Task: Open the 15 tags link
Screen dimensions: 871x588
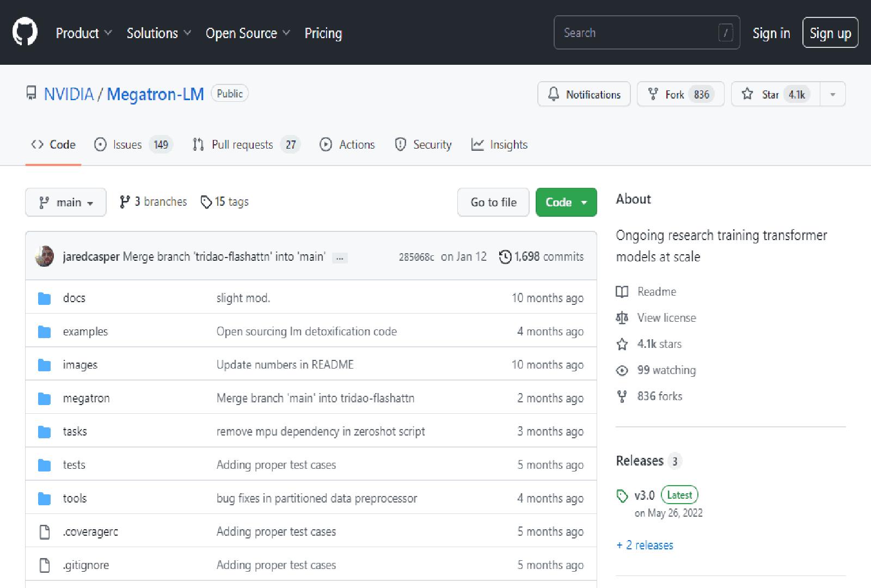Action: tap(225, 202)
